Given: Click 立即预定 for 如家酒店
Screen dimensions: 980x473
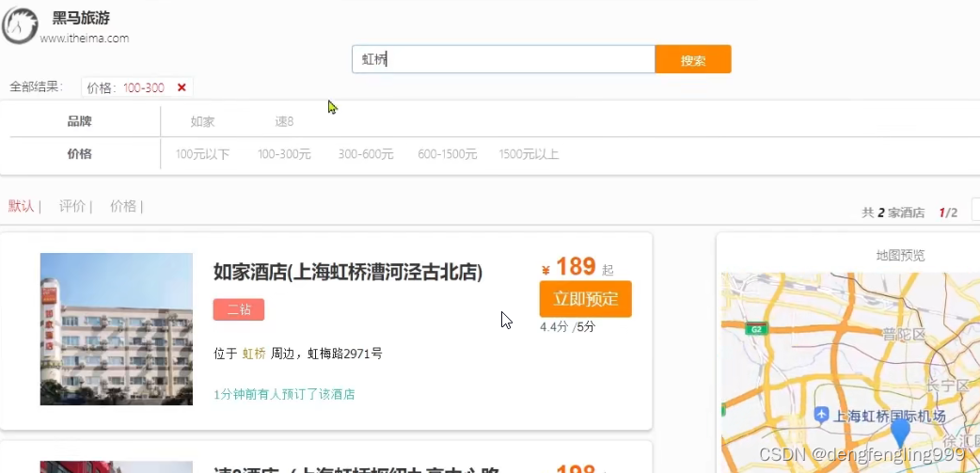Looking at the screenshot, I should [586, 299].
